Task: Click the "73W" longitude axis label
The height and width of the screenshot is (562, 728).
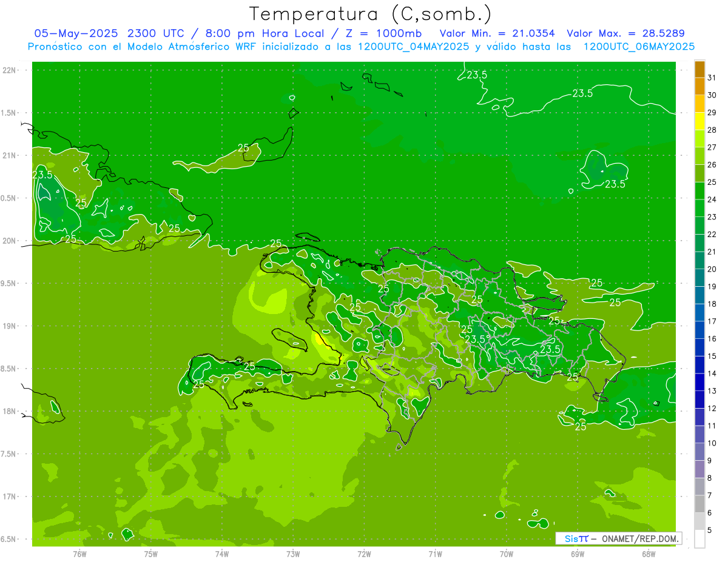Action: coord(293,554)
